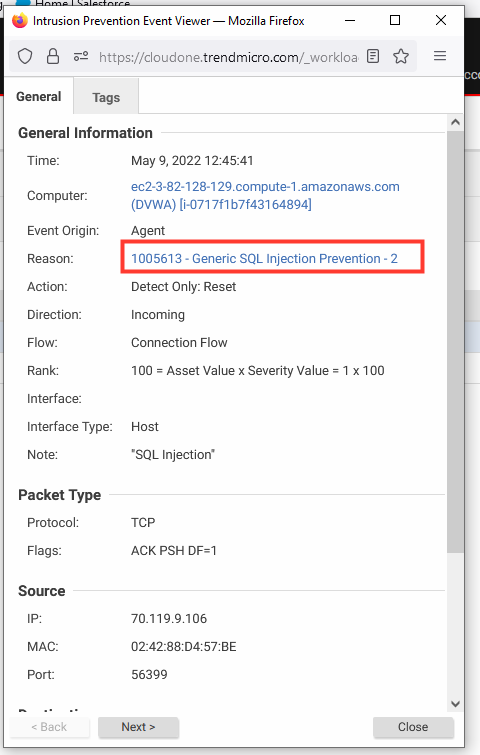Switch to the Tags tab
Screen dimensions: 480x755
click(x=106, y=97)
